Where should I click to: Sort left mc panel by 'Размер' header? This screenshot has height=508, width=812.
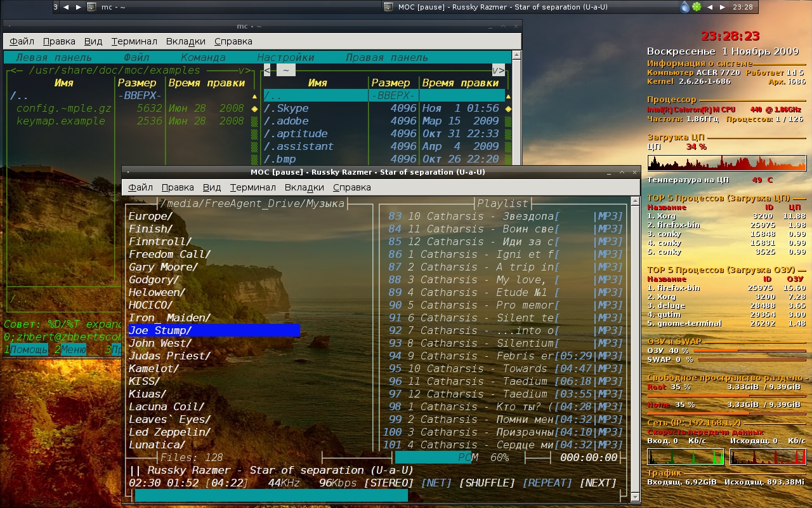coord(137,83)
